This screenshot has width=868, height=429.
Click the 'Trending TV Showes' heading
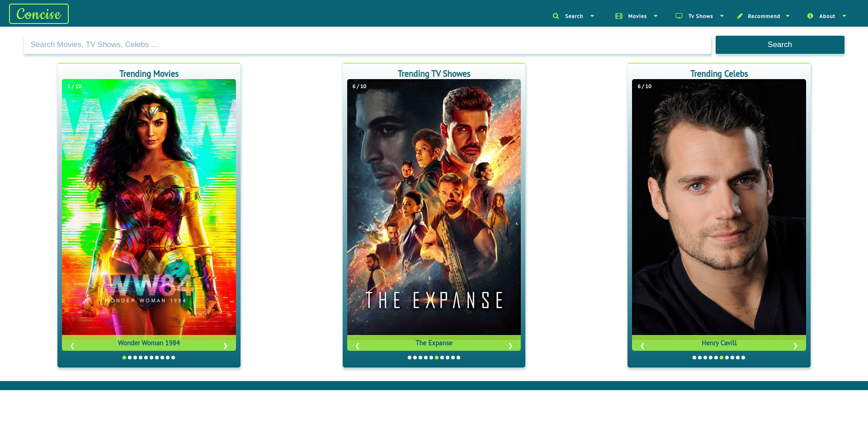[x=434, y=74]
